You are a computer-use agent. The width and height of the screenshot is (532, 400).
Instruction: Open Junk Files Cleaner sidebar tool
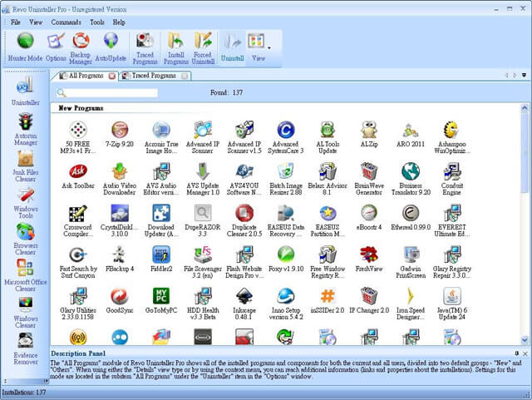point(26,165)
